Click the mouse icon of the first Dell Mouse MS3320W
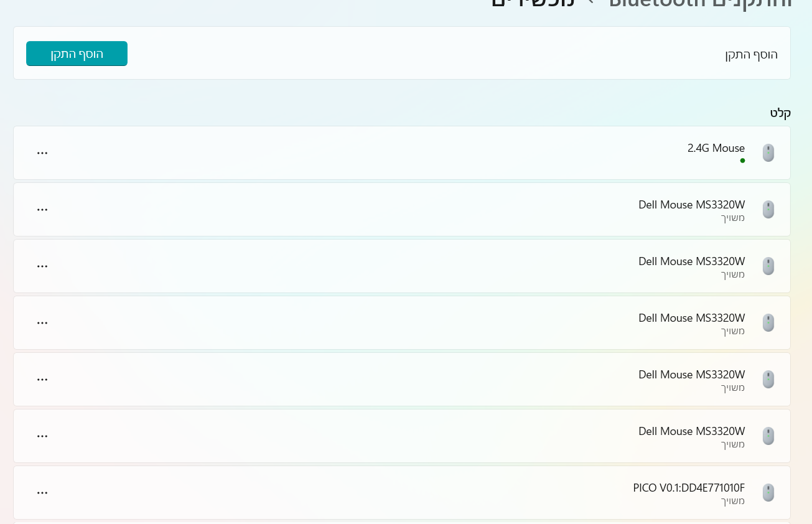The height and width of the screenshot is (524, 812). [x=768, y=210]
